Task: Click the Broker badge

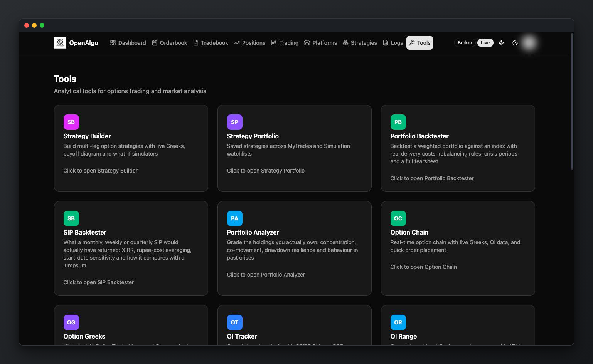Action: 465,43
